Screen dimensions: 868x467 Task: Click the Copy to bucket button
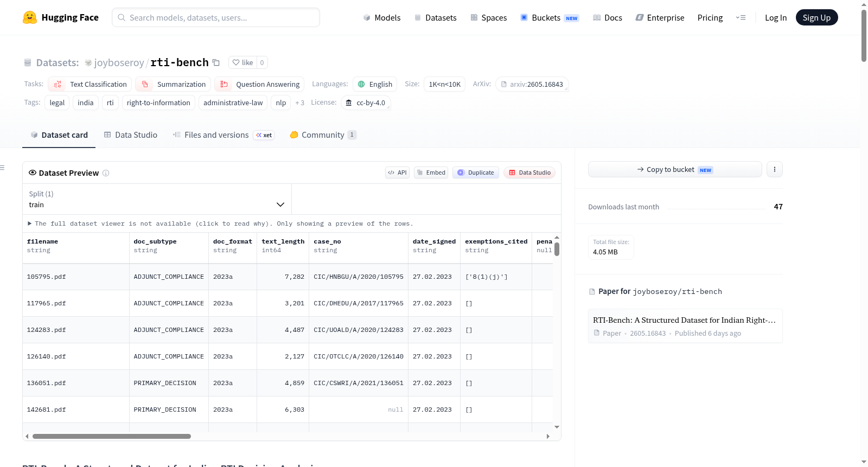675,169
